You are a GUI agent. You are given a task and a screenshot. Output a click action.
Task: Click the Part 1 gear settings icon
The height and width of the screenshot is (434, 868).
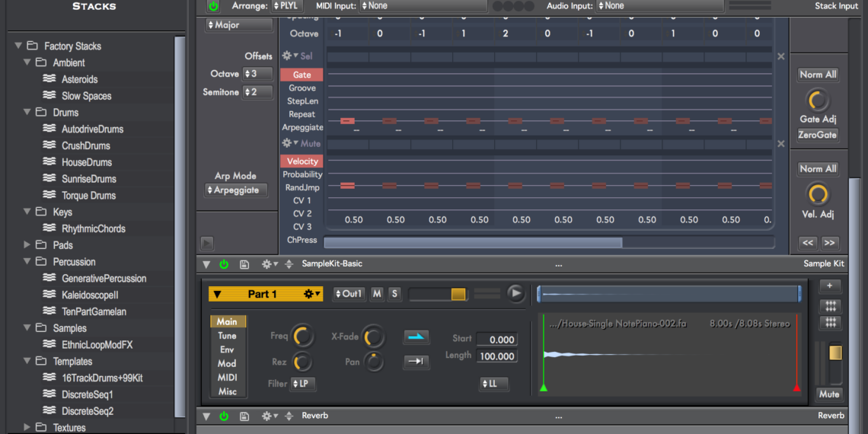(x=311, y=294)
